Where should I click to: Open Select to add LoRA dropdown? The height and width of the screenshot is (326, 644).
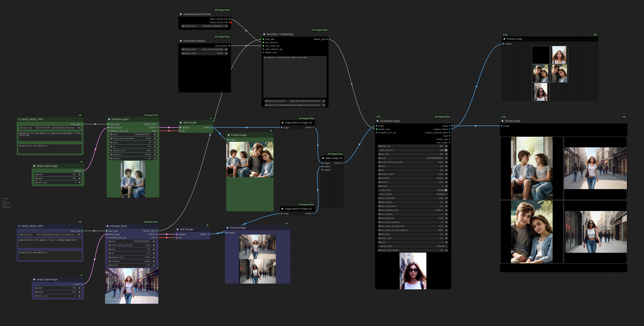pos(295,101)
